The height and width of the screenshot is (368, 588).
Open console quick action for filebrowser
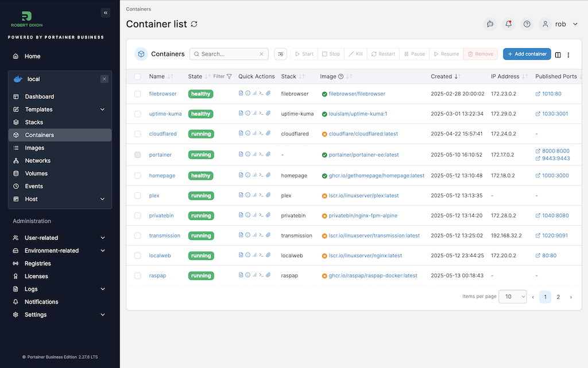261,94
